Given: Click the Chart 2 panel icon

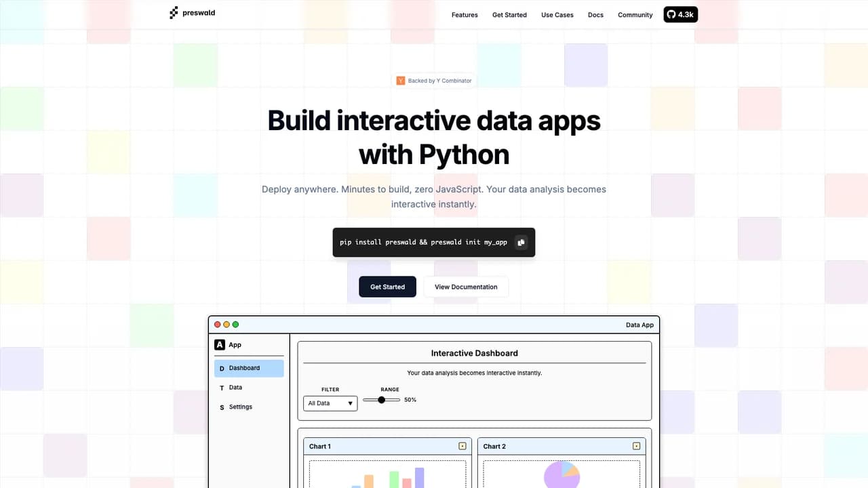Looking at the screenshot, I should click(x=636, y=446).
